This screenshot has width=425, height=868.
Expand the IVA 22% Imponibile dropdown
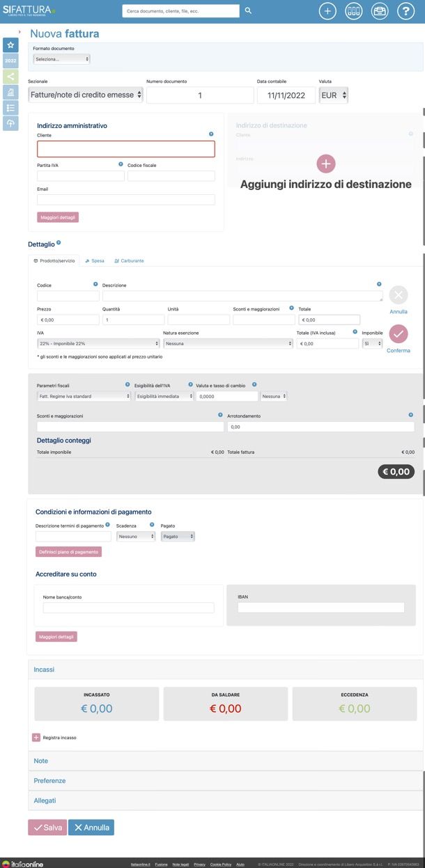(98, 343)
